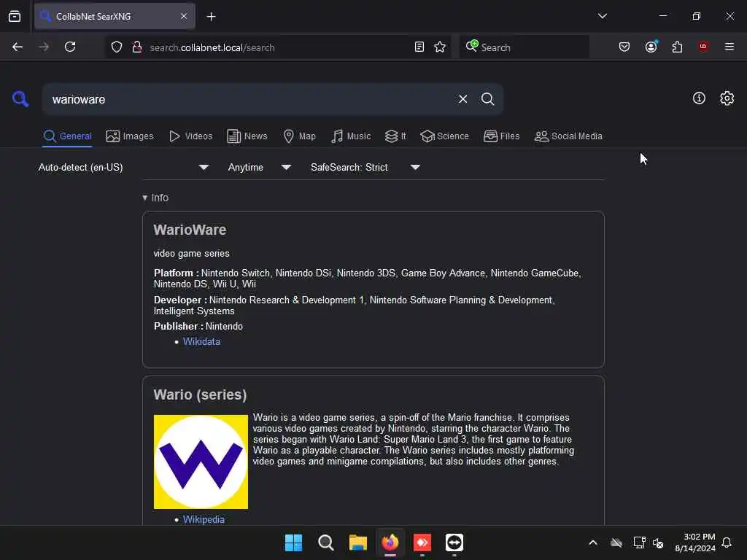
Task: Open the red AnyDesk taskbar app
Action: 422,542
